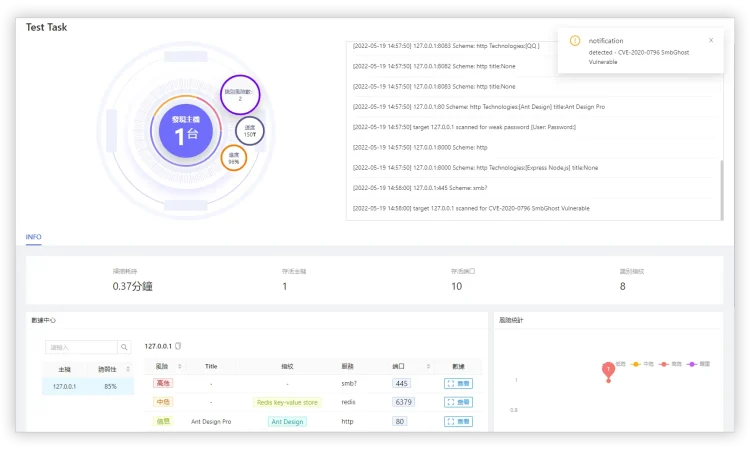
Task: Open the view button for port 6379 row
Action: (x=458, y=402)
